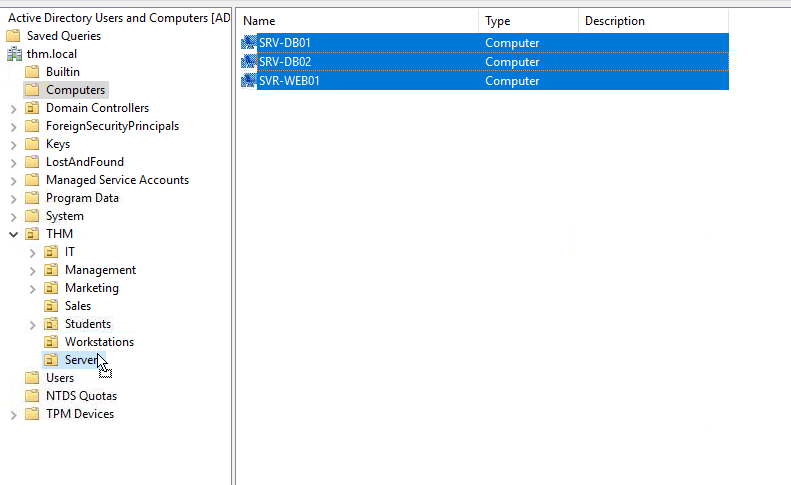
Task: Click the SVR-WEB01 computer icon
Action: pos(249,81)
